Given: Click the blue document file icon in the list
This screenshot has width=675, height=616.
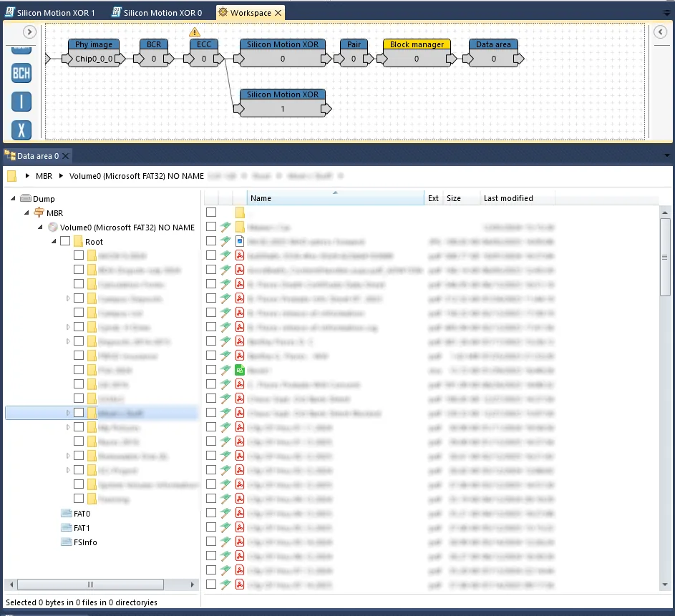Looking at the screenshot, I should pyautogui.click(x=240, y=241).
